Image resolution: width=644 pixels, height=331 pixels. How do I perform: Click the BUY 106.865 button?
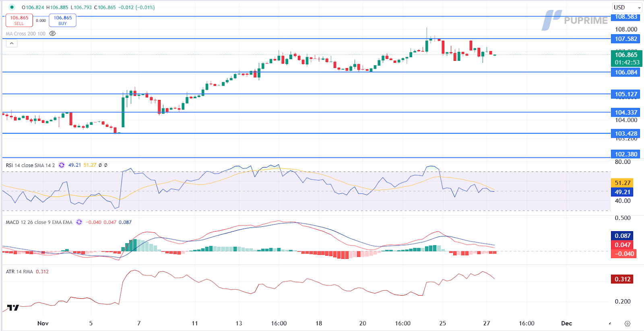[x=63, y=21]
